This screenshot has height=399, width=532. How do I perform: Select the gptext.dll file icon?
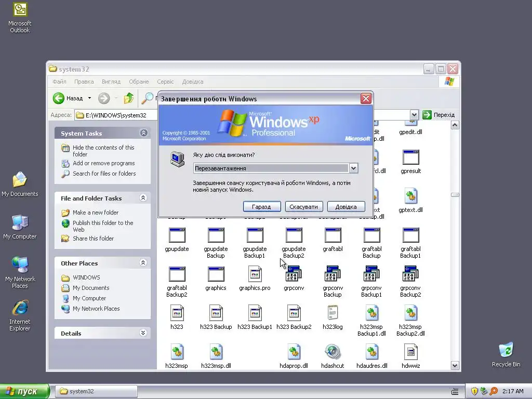point(410,196)
